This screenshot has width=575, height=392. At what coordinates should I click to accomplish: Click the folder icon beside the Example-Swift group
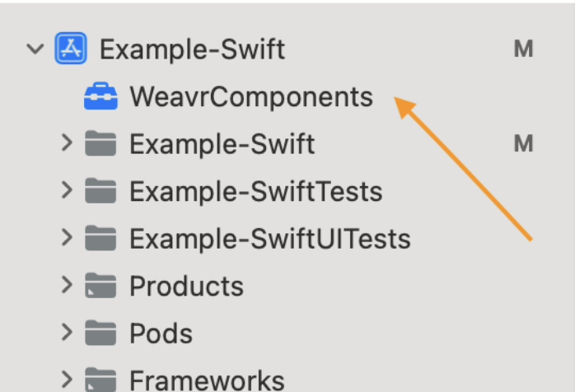(101, 143)
